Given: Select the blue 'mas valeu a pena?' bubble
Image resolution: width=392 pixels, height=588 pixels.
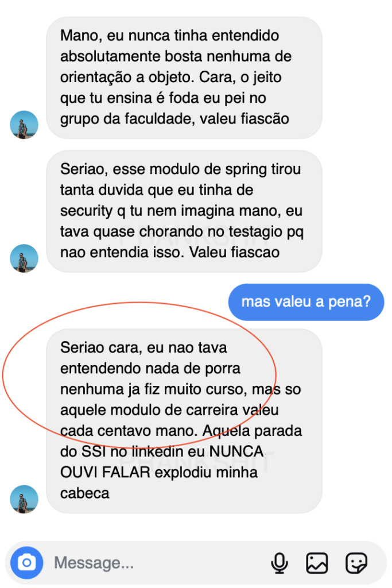Looking at the screenshot, I should (x=306, y=302).
